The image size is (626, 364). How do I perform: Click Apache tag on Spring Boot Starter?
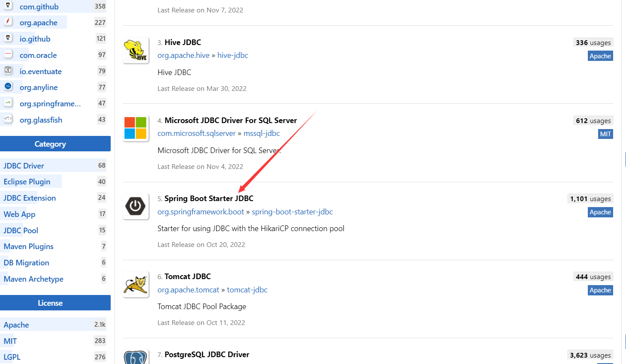600,212
